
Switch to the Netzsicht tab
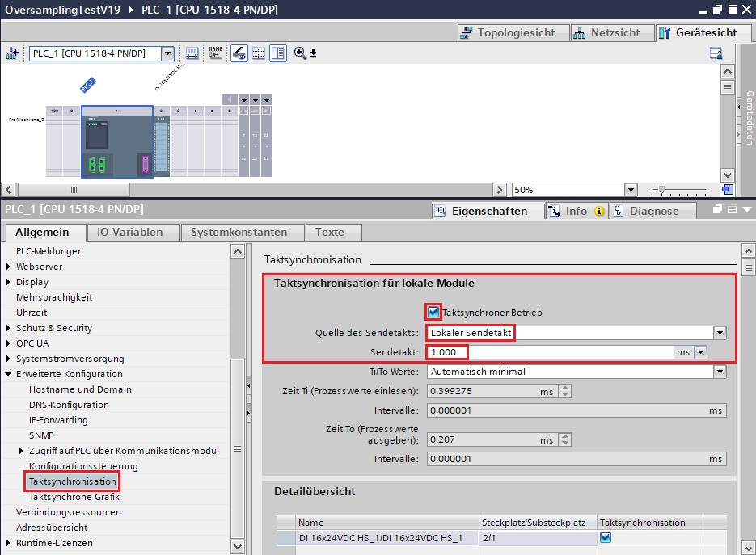606,32
